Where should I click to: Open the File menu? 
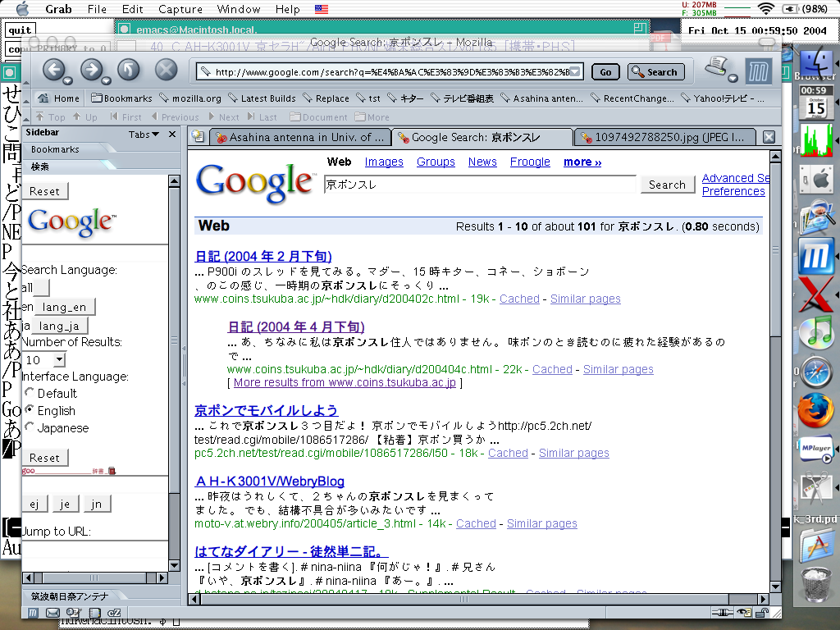click(x=97, y=9)
